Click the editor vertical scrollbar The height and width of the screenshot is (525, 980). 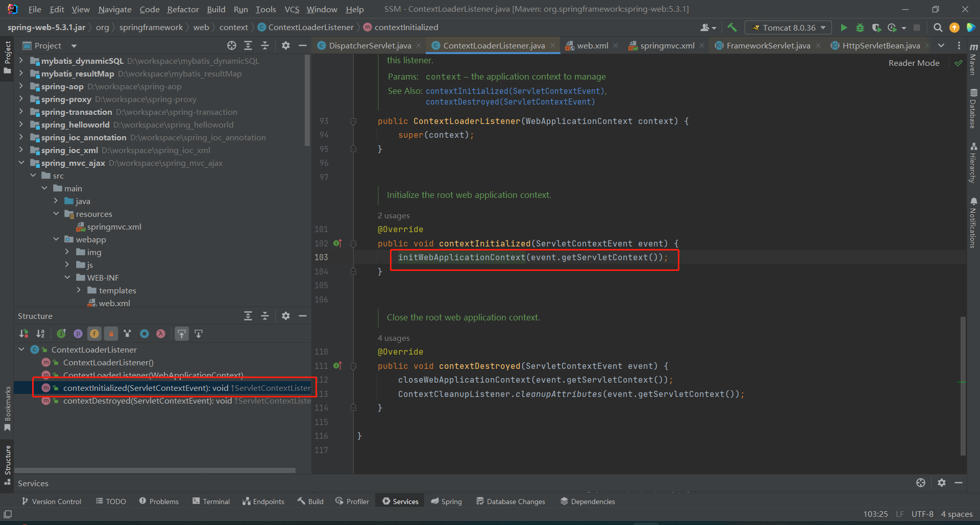[963, 385]
